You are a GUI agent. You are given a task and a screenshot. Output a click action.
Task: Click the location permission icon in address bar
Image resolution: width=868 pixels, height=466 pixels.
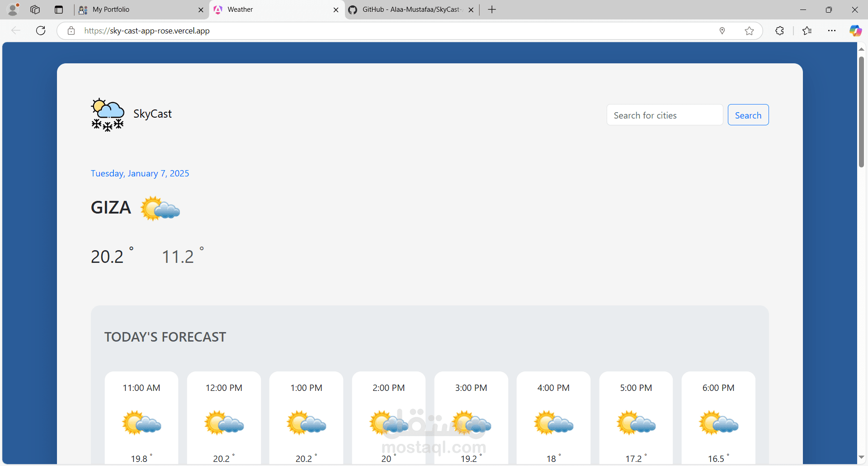coord(722,31)
